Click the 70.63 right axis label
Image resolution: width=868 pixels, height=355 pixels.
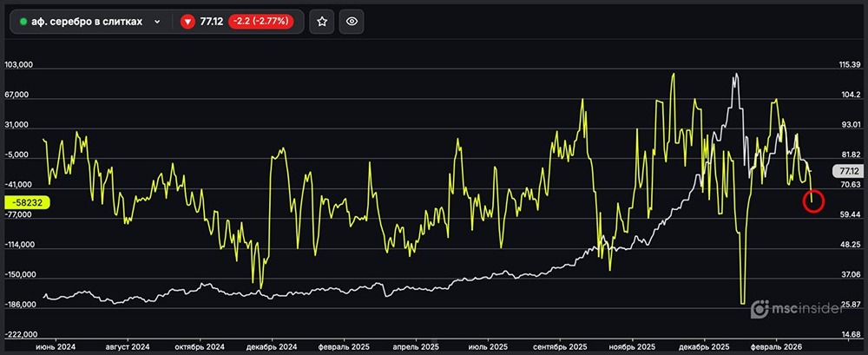point(851,184)
